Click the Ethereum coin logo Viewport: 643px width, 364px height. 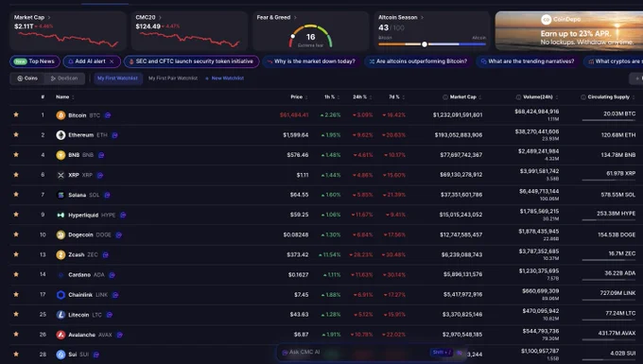61,135
